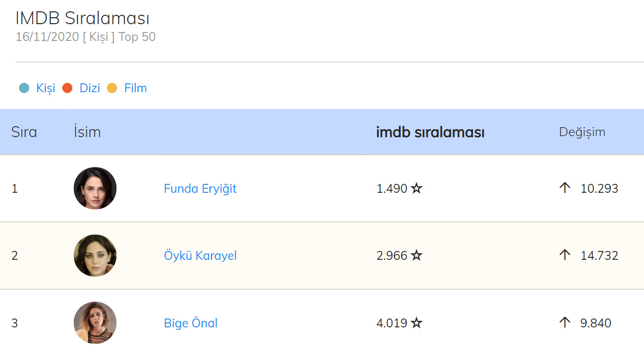Sort by imdb sıralaması column header

click(430, 133)
